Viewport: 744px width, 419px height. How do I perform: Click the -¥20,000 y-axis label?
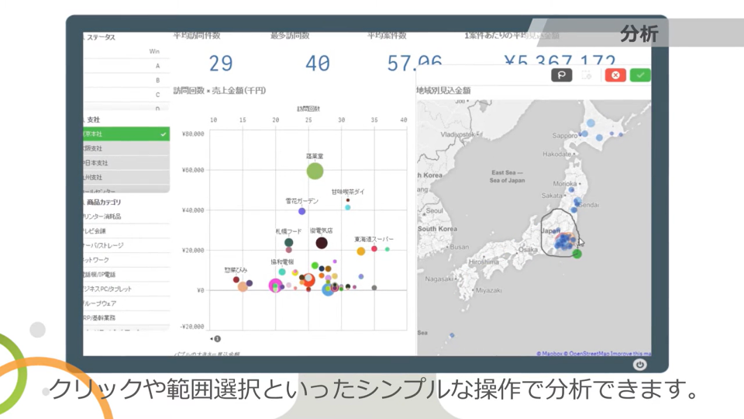pos(192,326)
